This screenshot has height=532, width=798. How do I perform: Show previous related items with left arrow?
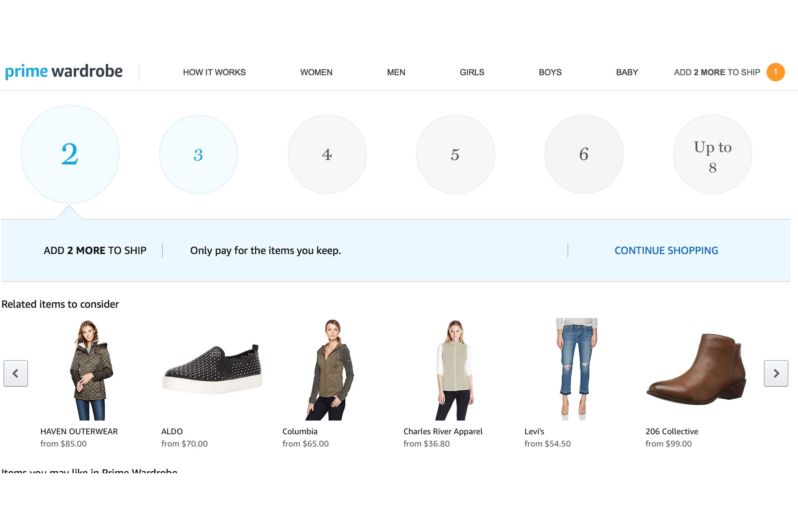[x=16, y=373]
